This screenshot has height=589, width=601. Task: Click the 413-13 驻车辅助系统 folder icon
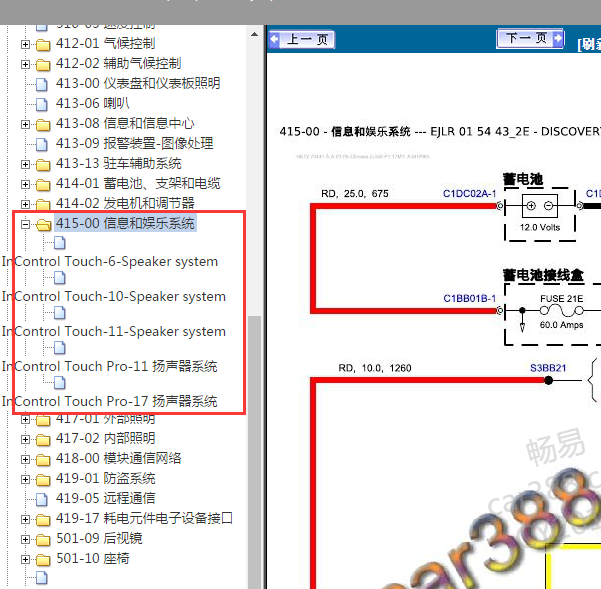(43, 165)
